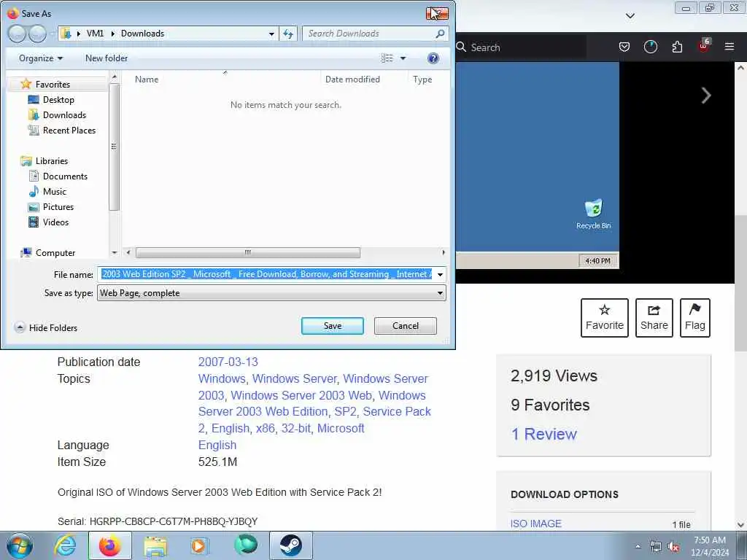Image resolution: width=747 pixels, height=560 pixels.
Task: Click the next image arrow in carousel
Action: [x=706, y=96]
